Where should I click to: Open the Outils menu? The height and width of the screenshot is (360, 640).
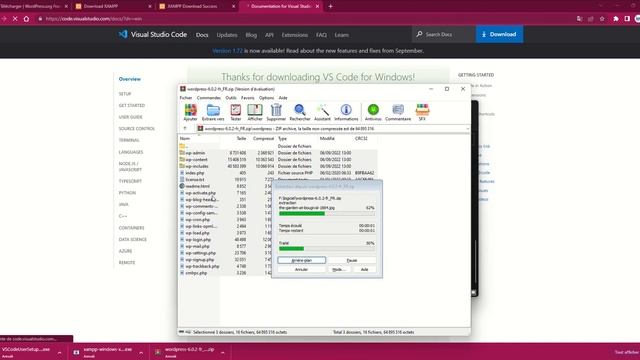[x=231, y=98]
